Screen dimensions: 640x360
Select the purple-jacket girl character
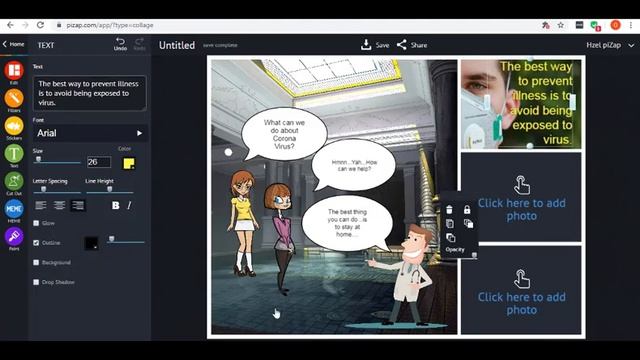click(x=281, y=238)
